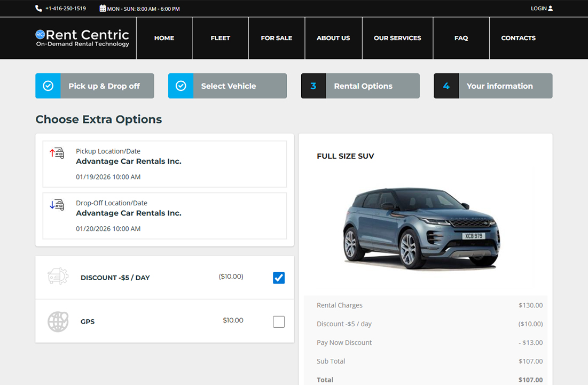Click the globe icon beside GPS option
Image resolution: width=588 pixels, height=385 pixels.
pyautogui.click(x=58, y=321)
